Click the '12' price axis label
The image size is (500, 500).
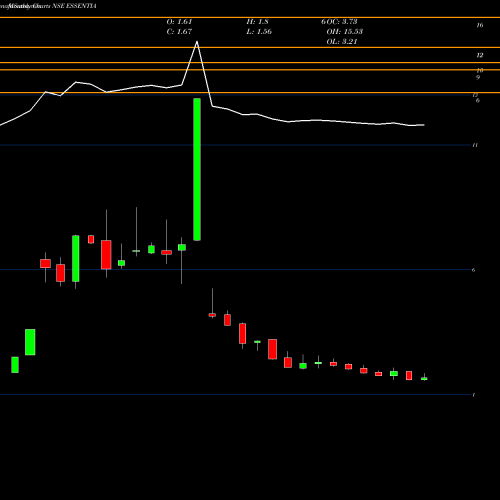tap(480, 55)
